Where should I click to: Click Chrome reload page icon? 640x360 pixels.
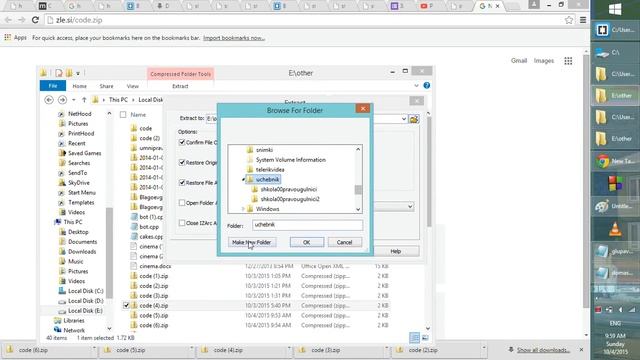[x=35, y=20]
